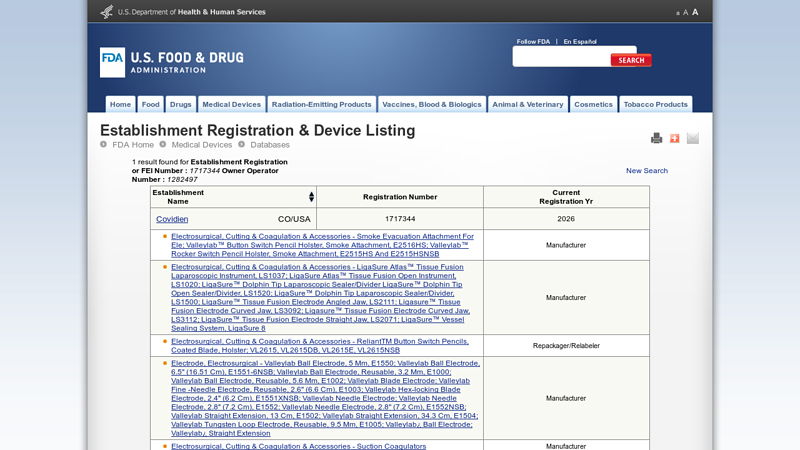The image size is (800, 450).
Task: Sort by Establishment Name arrows
Action: point(311,197)
